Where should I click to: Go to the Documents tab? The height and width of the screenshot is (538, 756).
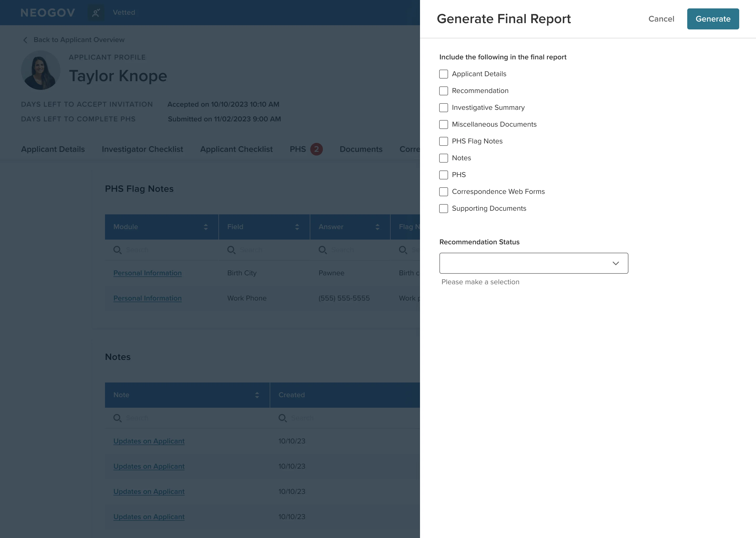(361, 149)
